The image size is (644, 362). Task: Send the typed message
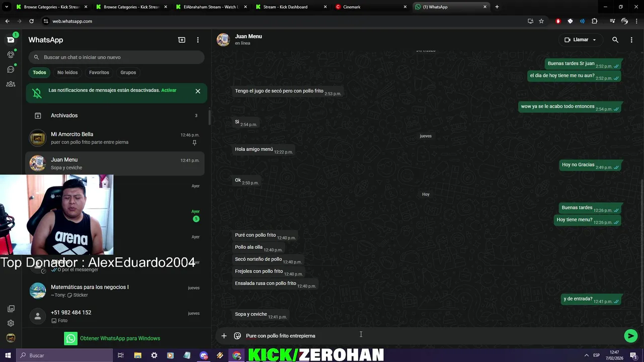(630, 336)
